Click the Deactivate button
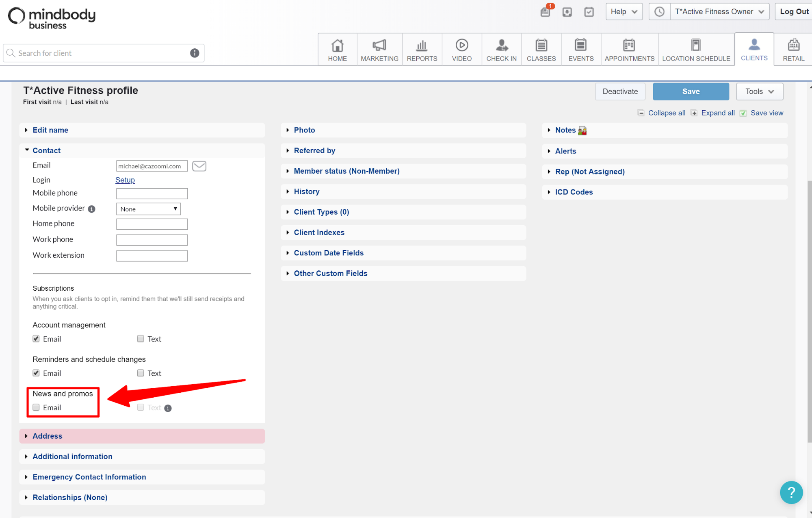The width and height of the screenshot is (812, 518). 620,91
